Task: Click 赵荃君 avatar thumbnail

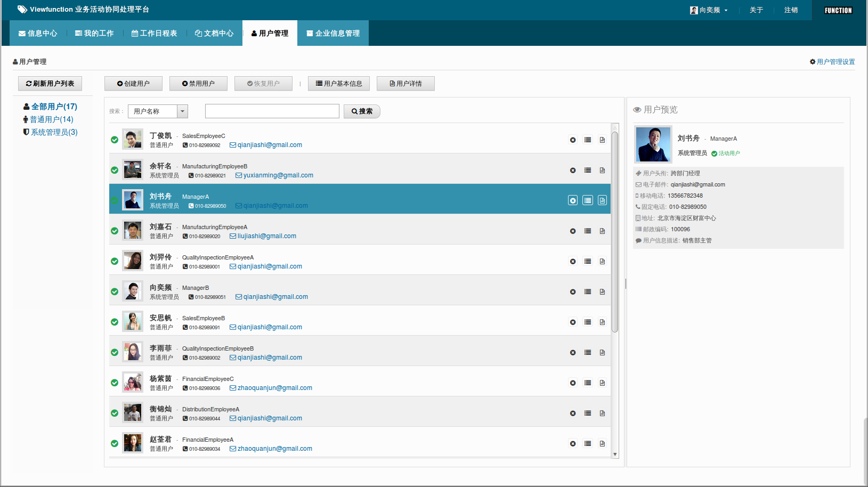Action: (133, 443)
